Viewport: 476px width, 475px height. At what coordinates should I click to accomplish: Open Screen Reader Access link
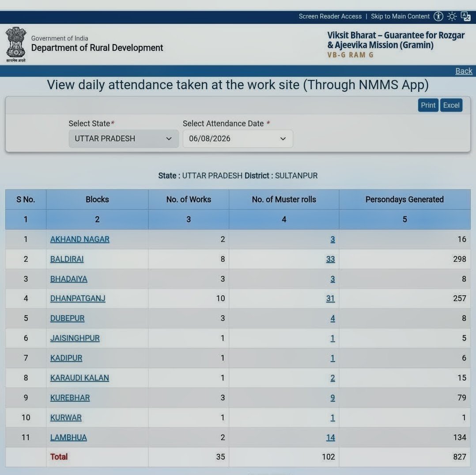tap(330, 16)
